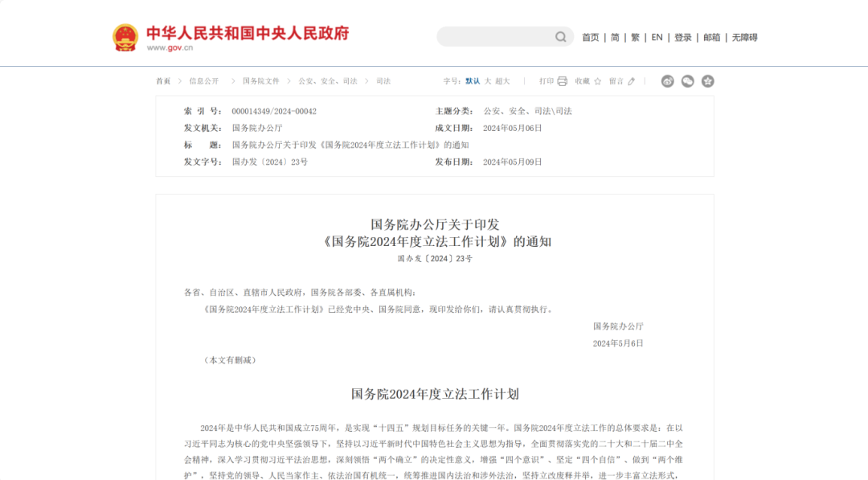Share the article to Weibo
This screenshot has width=868, height=480.
667,81
